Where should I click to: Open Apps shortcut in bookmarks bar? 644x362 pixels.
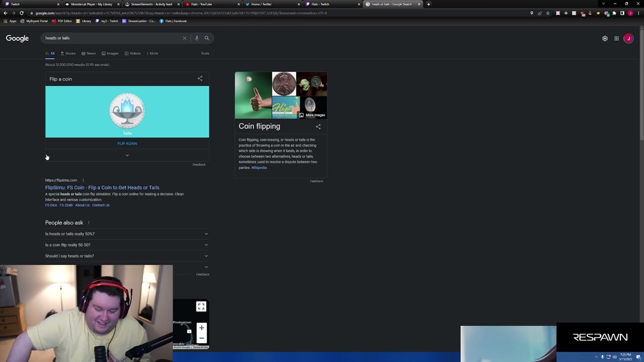(10, 21)
